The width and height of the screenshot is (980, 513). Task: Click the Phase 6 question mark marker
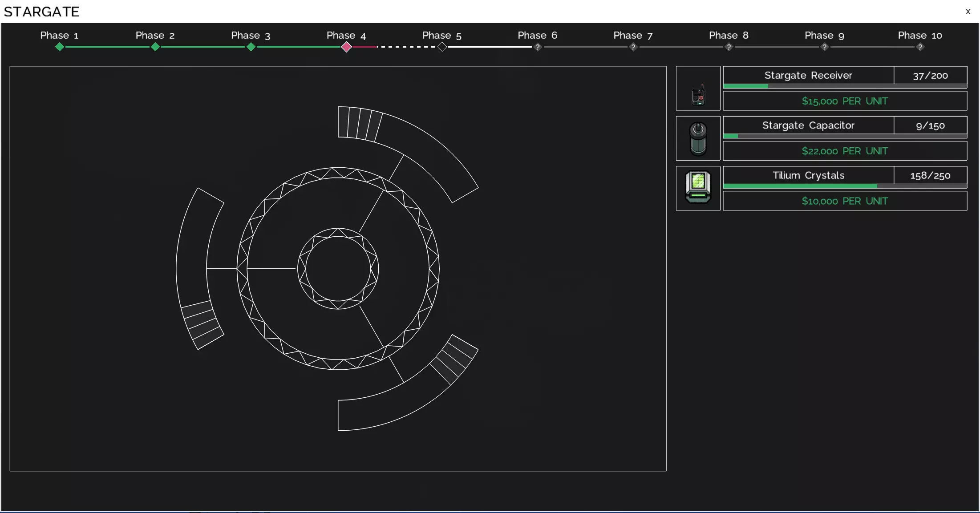click(x=538, y=47)
